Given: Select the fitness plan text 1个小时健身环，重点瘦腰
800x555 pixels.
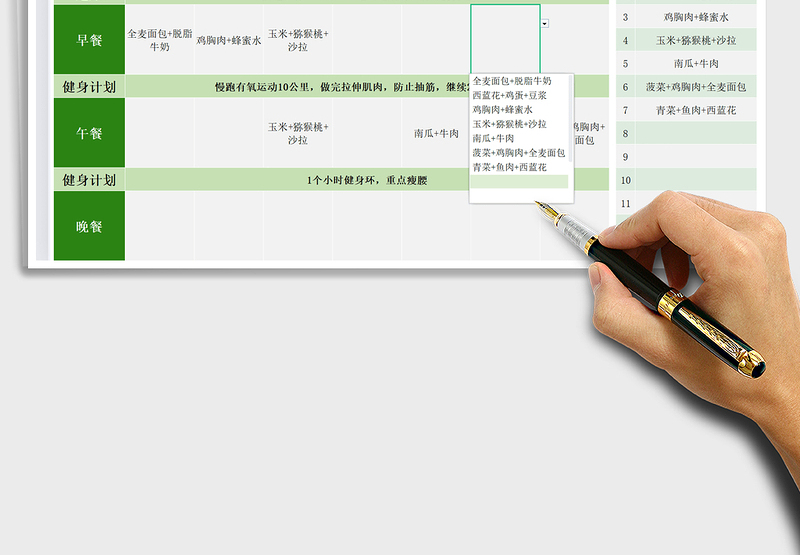Looking at the screenshot, I should tap(367, 180).
